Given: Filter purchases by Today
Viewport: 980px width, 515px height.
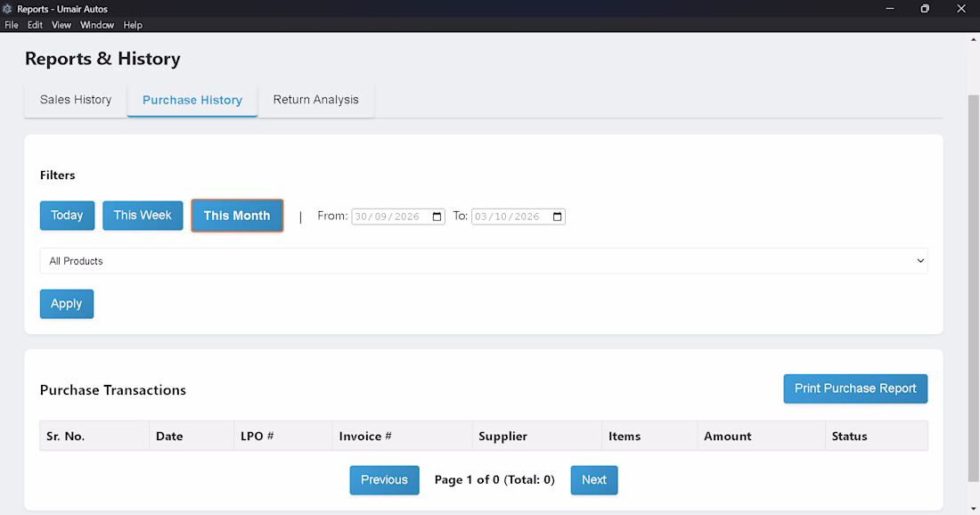Looking at the screenshot, I should (x=67, y=216).
